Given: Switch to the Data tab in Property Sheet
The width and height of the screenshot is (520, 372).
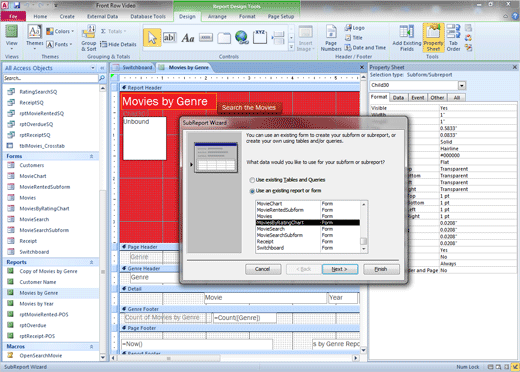Looking at the screenshot, I should [x=398, y=98].
